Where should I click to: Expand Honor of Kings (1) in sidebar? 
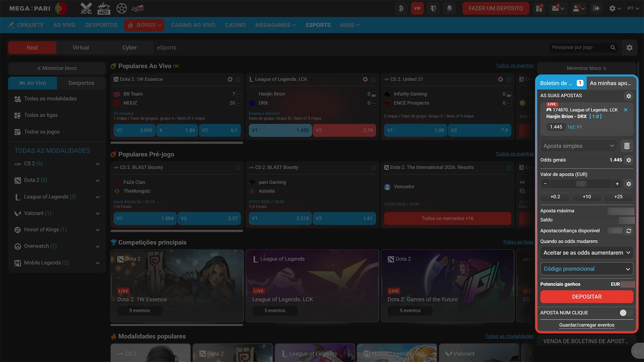(x=98, y=230)
